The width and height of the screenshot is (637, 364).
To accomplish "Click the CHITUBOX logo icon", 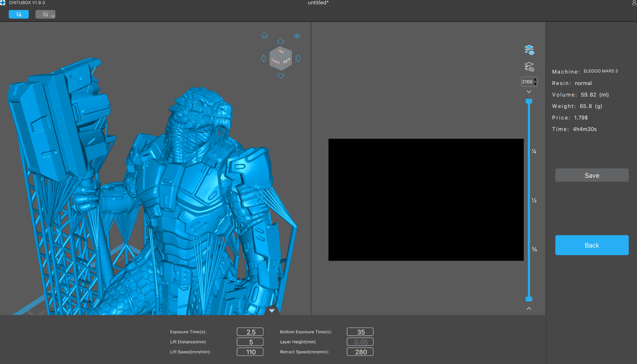I will [3, 3].
